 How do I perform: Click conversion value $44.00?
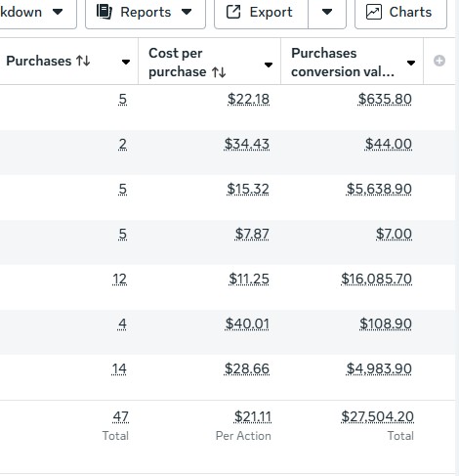(x=389, y=144)
